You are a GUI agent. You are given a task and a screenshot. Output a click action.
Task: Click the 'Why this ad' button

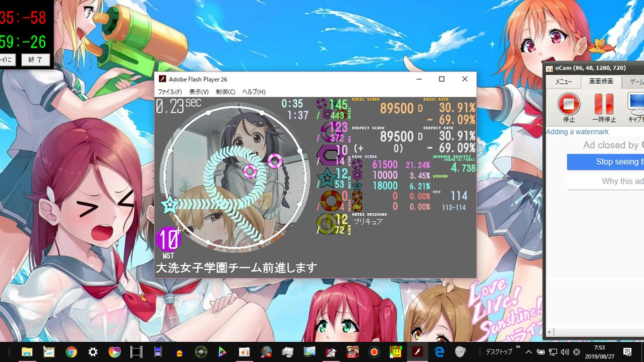click(605, 181)
